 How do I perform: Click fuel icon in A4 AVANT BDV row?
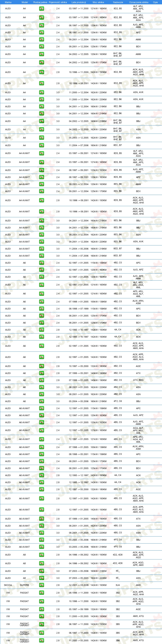click(42, 191)
